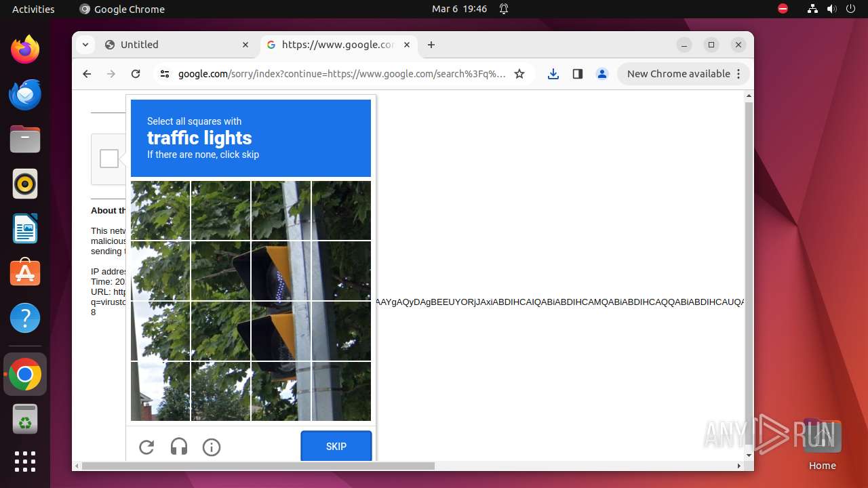
Task: Click the address bar URL field
Action: (x=342, y=74)
